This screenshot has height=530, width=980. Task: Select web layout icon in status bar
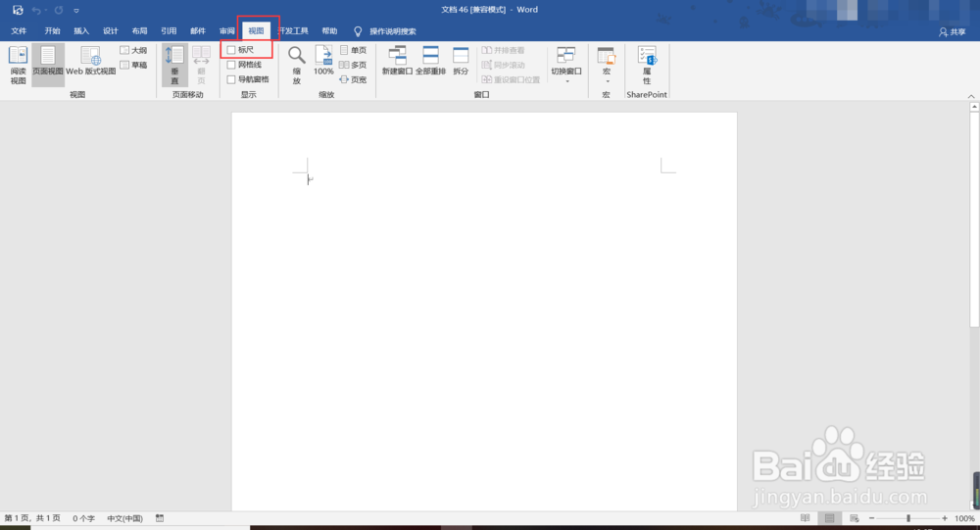point(854,518)
